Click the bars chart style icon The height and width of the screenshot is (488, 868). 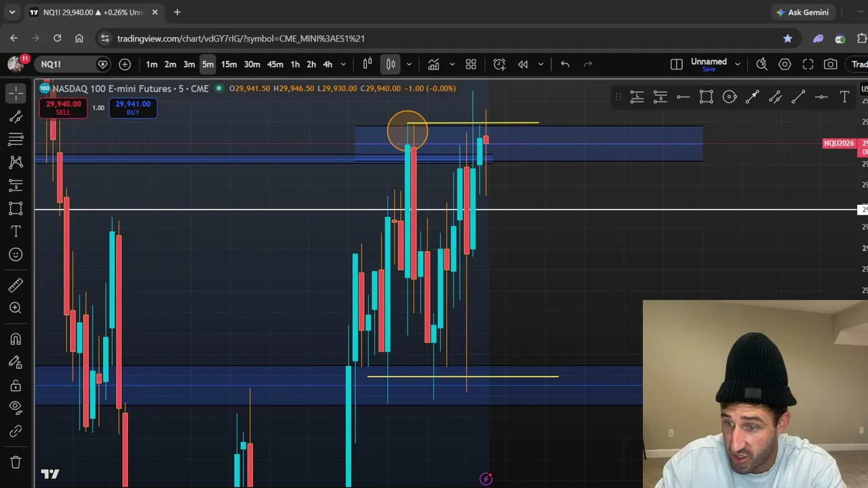point(368,64)
